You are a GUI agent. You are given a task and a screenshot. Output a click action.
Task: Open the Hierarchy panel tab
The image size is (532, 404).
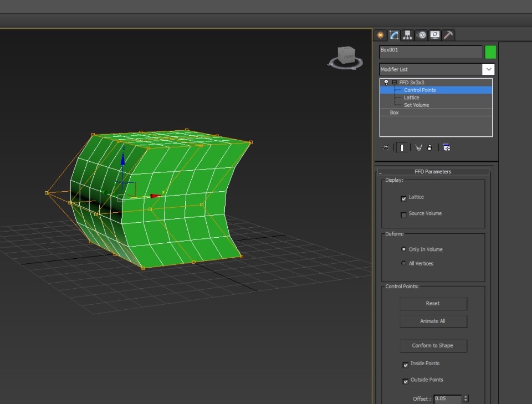tap(407, 35)
